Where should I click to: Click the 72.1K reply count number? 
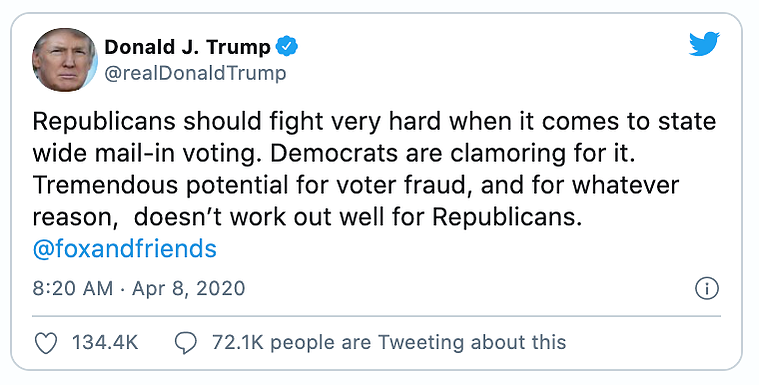[237, 343]
